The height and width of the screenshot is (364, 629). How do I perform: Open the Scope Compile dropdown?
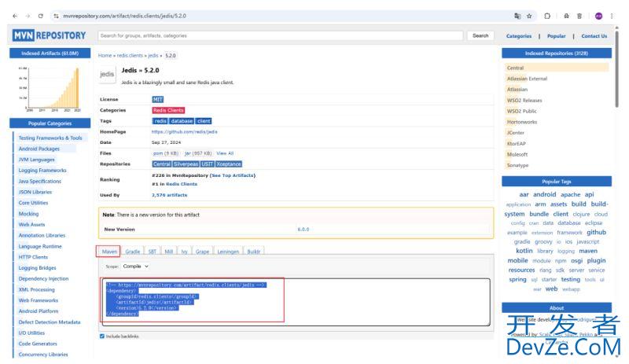135,266
